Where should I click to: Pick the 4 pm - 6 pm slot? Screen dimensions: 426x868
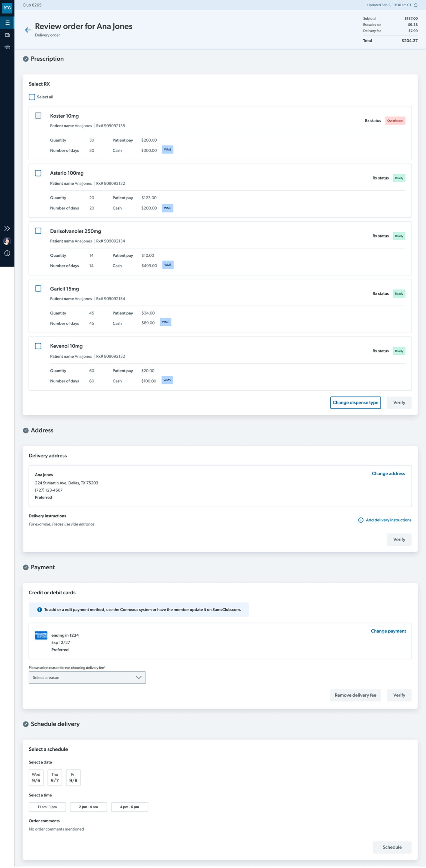coord(130,807)
